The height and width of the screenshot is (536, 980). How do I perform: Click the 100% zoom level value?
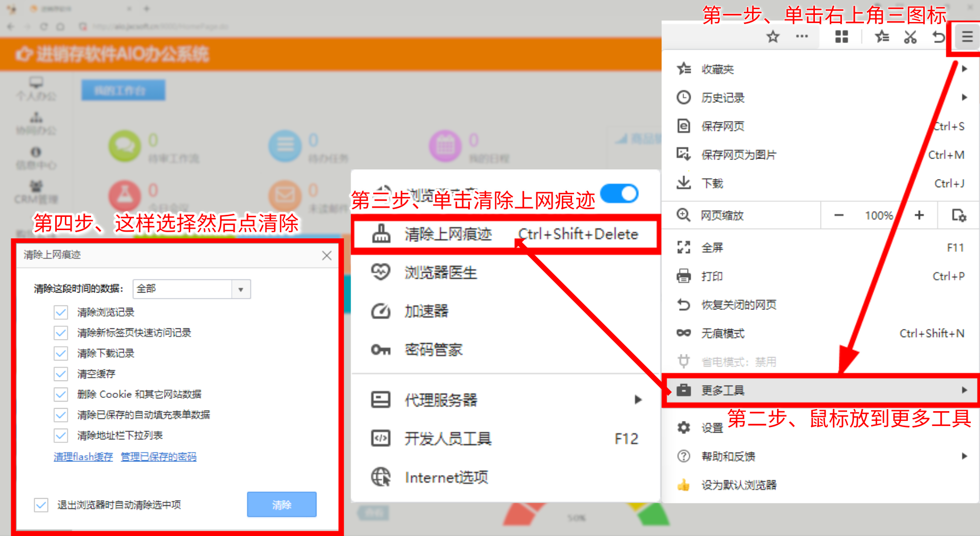tap(879, 215)
